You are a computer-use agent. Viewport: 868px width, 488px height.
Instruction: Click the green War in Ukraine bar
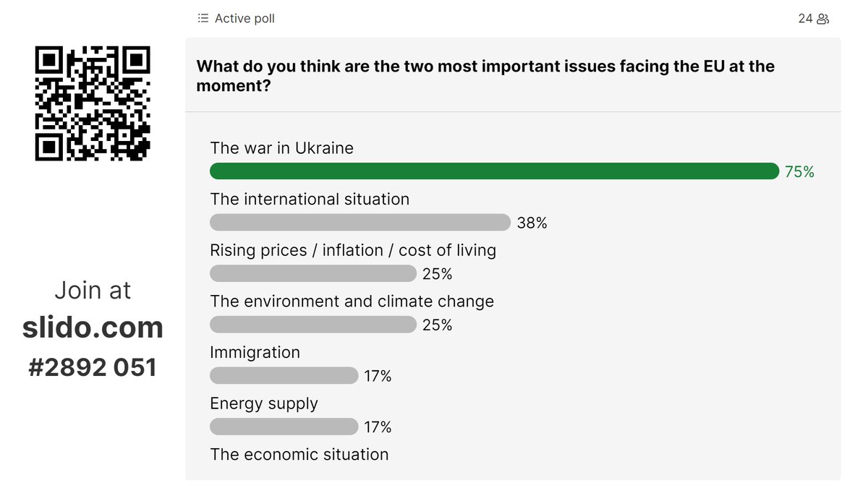coord(494,171)
